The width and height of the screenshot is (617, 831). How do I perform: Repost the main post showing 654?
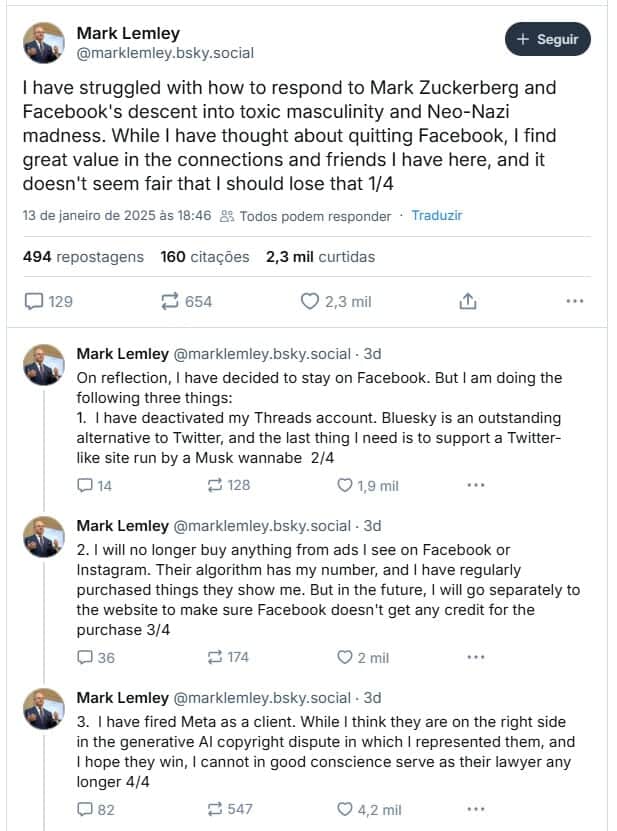[x=186, y=302]
